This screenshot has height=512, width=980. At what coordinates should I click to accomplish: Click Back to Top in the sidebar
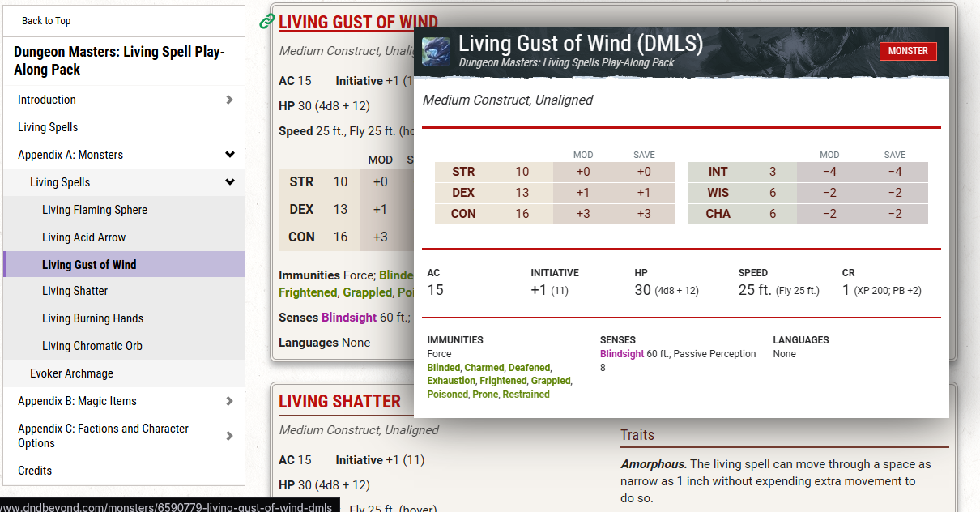[46, 21]
